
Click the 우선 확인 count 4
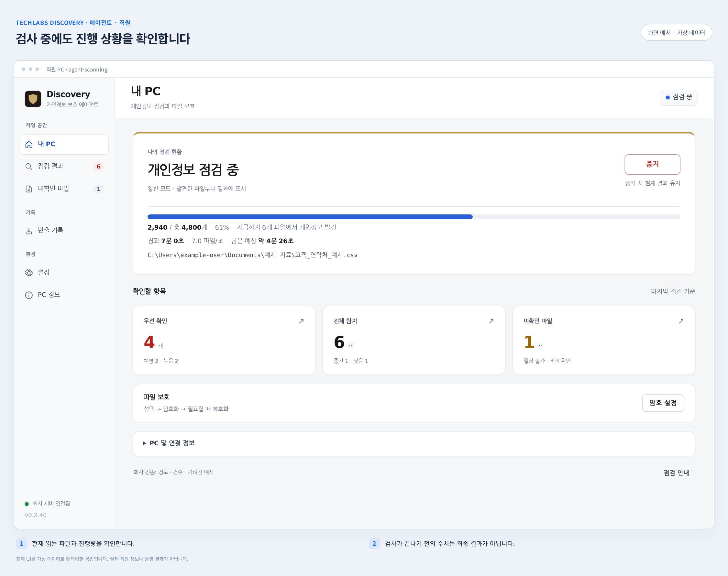click(149, 342)
